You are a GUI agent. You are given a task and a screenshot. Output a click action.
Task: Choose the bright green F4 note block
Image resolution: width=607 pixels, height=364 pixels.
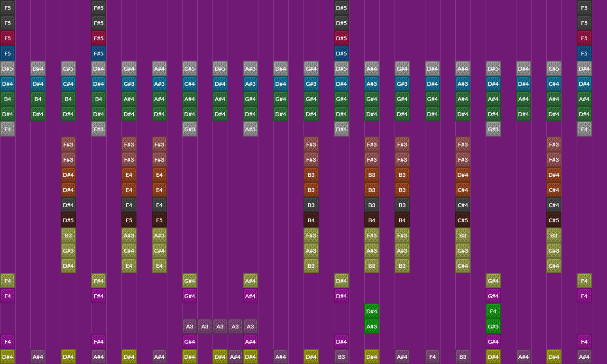coord(493,311)
